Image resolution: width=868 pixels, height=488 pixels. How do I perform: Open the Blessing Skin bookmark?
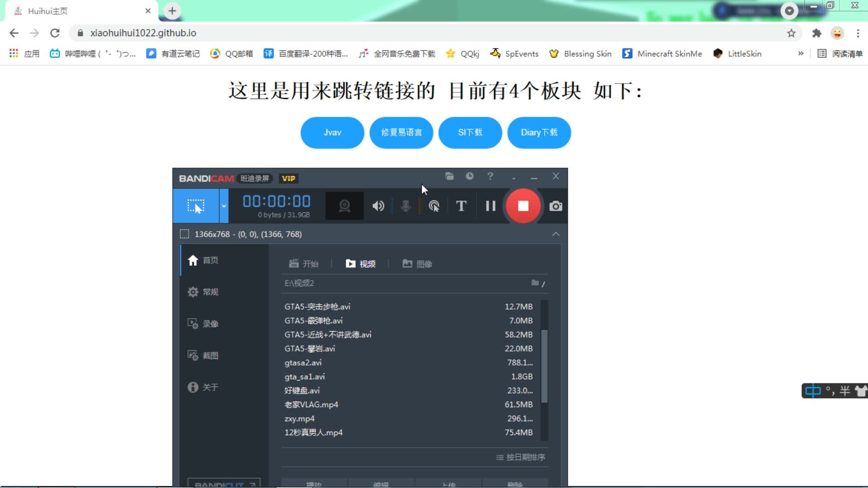pyautogui.click(x=580, y=54)
